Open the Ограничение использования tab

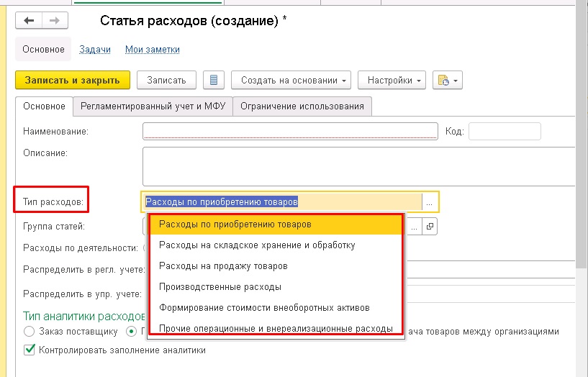tap(302, 106)
